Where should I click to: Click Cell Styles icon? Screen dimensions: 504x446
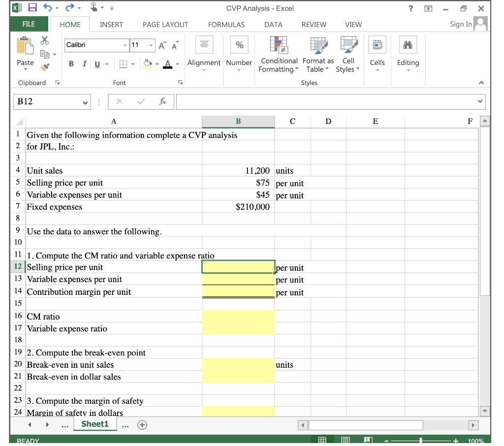coord(349,45)
